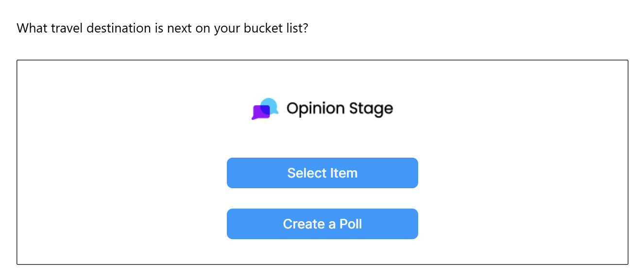Click the word "Poll" on the lower button
Viewport: 644px width, 277px height.
coord(351,224)
